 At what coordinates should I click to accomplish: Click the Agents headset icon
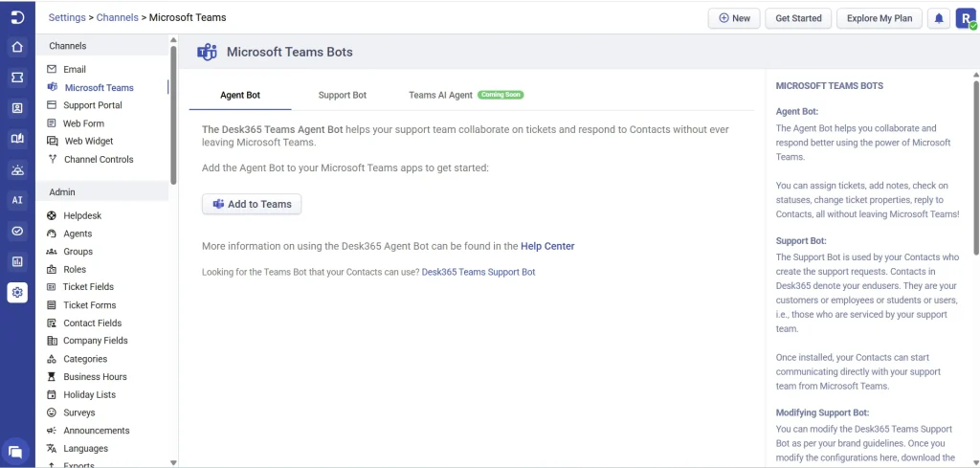point(52,234)
